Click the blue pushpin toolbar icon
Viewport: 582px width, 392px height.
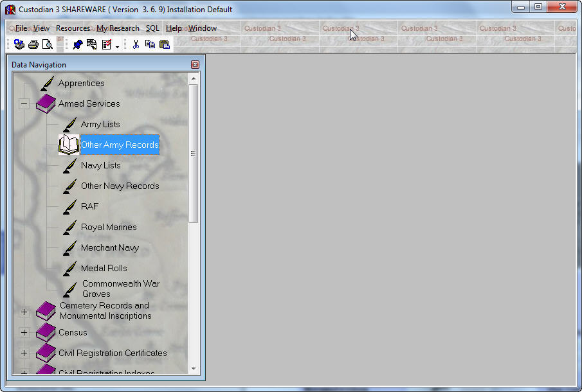click(77, 44)
